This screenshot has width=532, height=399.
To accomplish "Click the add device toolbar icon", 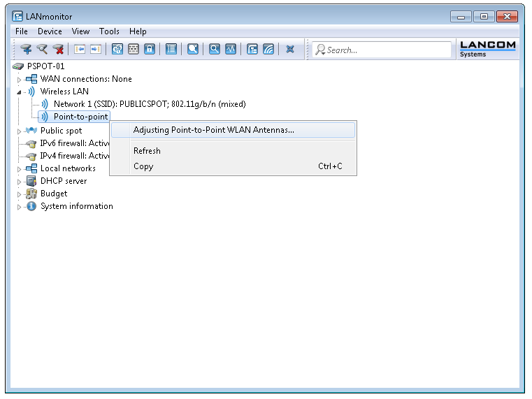I will click(26, 50).
